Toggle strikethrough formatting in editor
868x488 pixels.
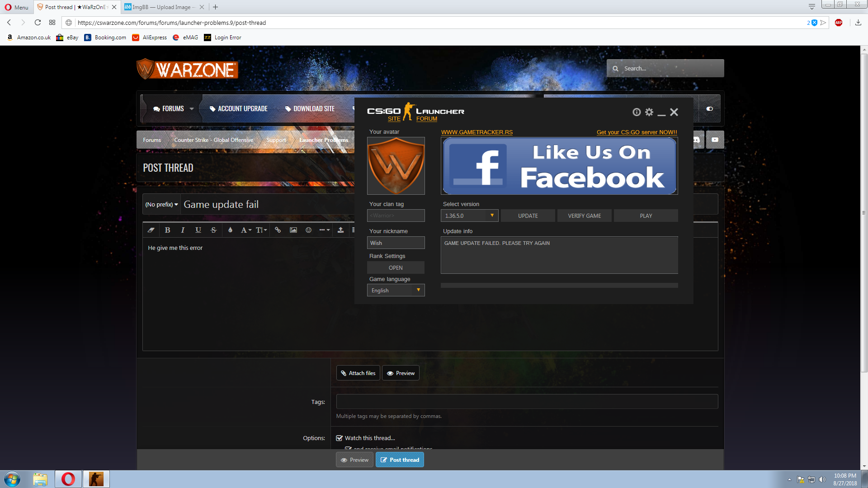click(x=213, y=230)
